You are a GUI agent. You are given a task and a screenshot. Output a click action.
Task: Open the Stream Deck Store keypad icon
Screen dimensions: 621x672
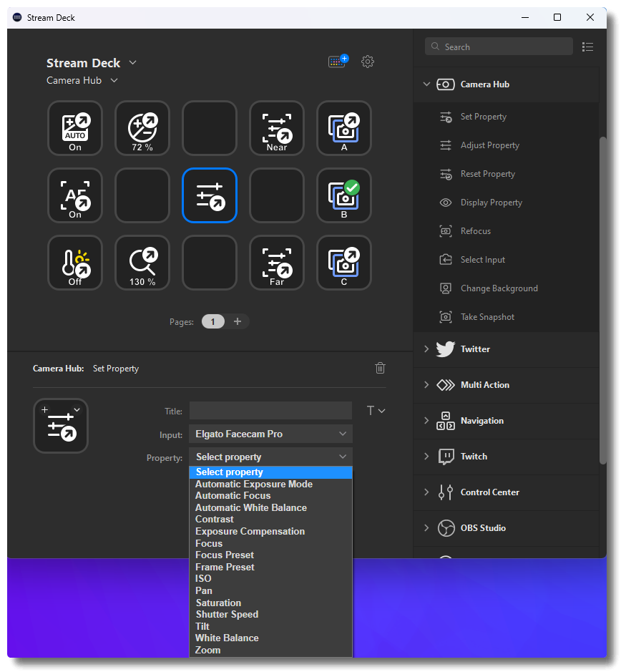pyautogui.click(x=338, y=62)
